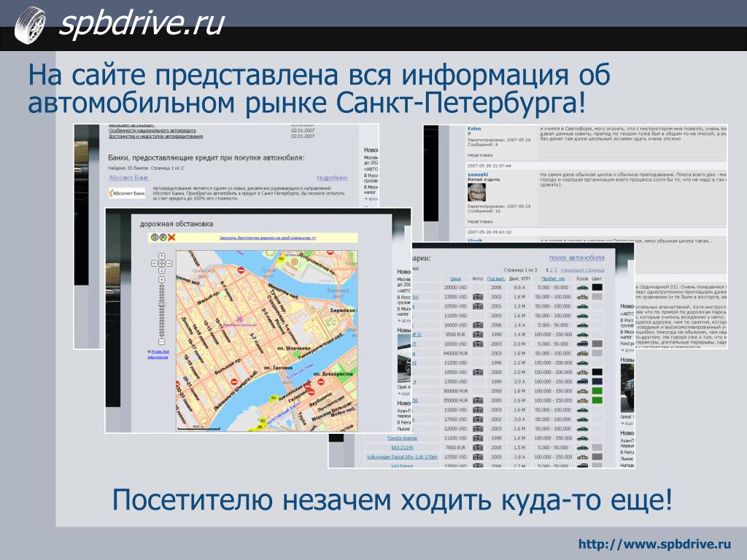Screen dimensions: 747x560
Task: Sort car list by Цена column
Action: click(455, 279)
